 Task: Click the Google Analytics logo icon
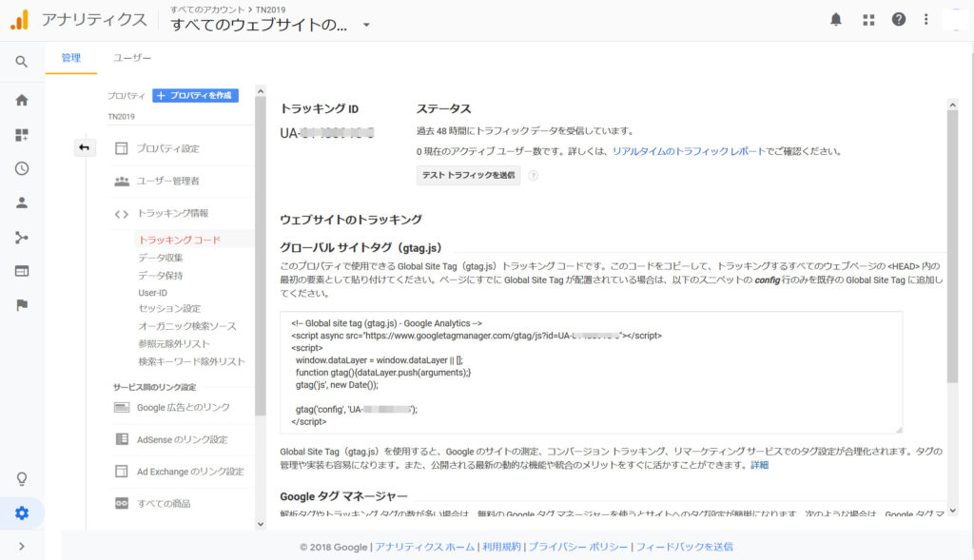point(19,20)
